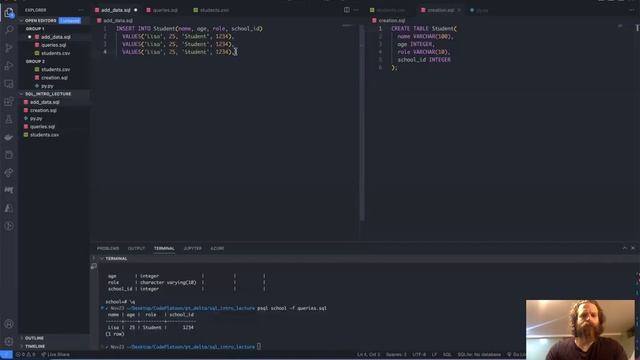This screenshot has height=360, width=640.
Task: Open queries.sql in SQL_INTRO_LECTURE folder
Action: tap(42, 127)
